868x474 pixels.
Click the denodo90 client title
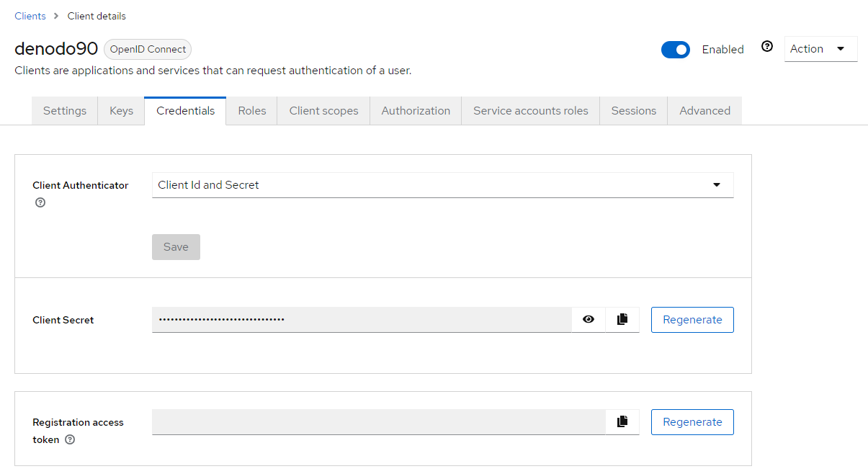56,49
